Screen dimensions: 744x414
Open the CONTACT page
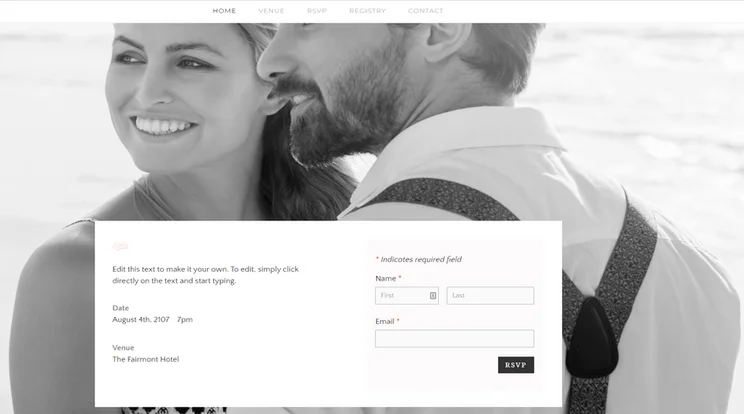426,10
